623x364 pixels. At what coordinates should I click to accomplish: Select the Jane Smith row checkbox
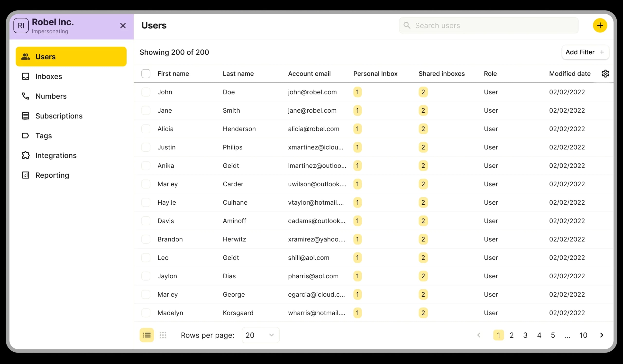[x=146, y=110]
